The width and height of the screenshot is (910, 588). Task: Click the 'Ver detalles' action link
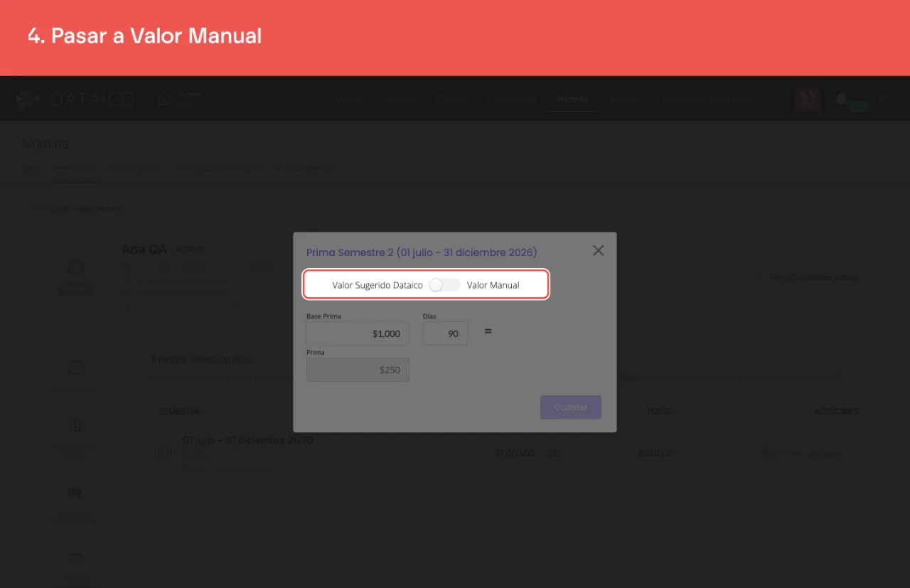tap(811, 454)
